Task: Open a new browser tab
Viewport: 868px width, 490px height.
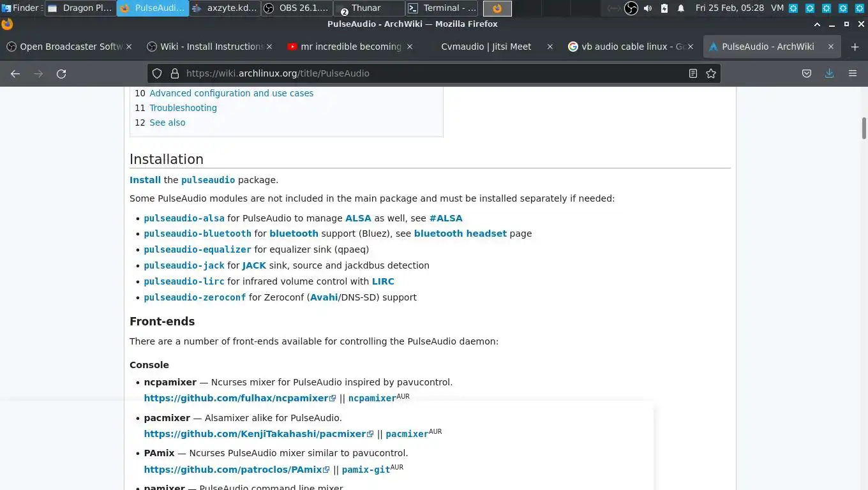Action: [x=855, y=47]
